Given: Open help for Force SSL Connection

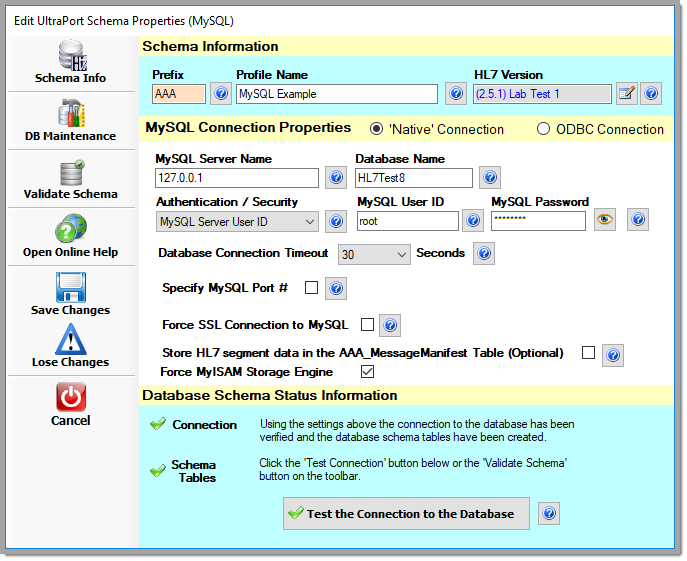Looking at the screenshot, I should tap(390, 325).
